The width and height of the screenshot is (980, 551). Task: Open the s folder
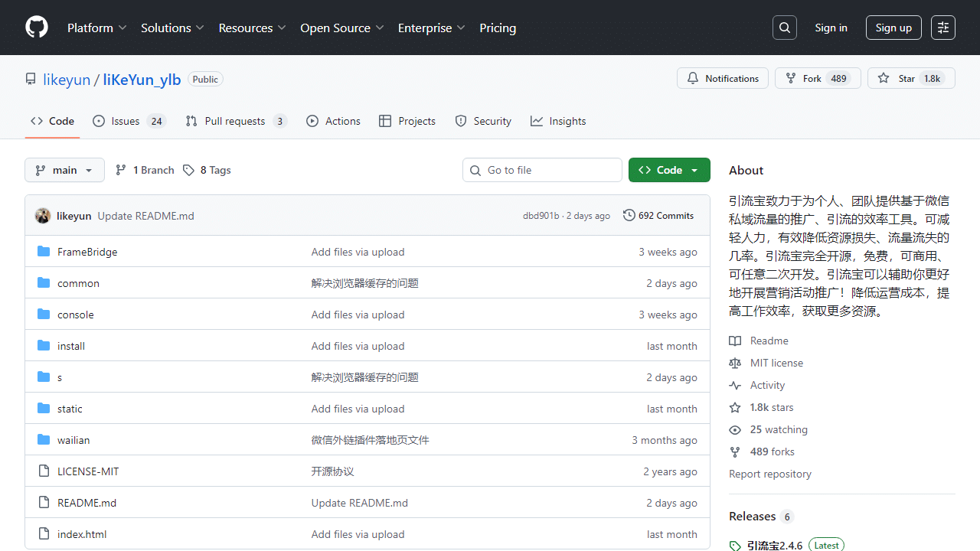[60, 377]
